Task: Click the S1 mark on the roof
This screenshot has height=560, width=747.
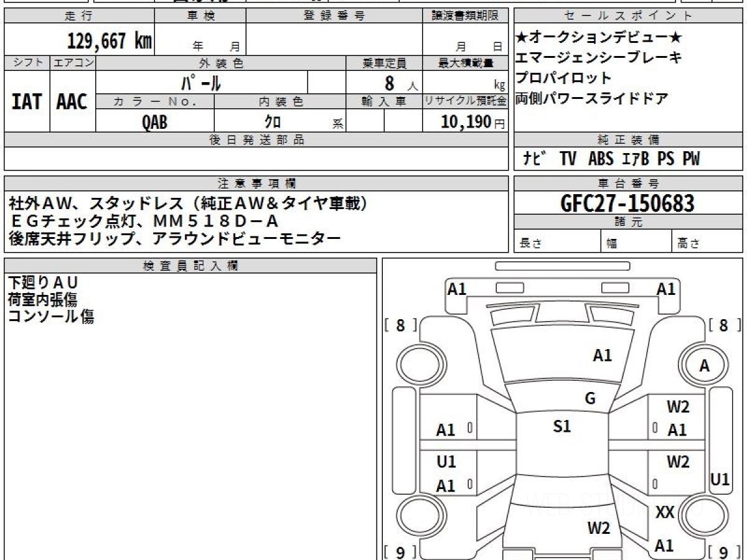Action: coord(562,427)
